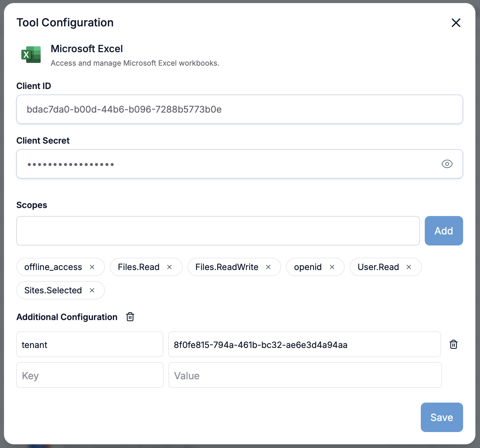Image resolution: width=480 pixels, height=448 pixels.
Task: Remove the Files.Read scope tag
Action: (x=169, y=267)
